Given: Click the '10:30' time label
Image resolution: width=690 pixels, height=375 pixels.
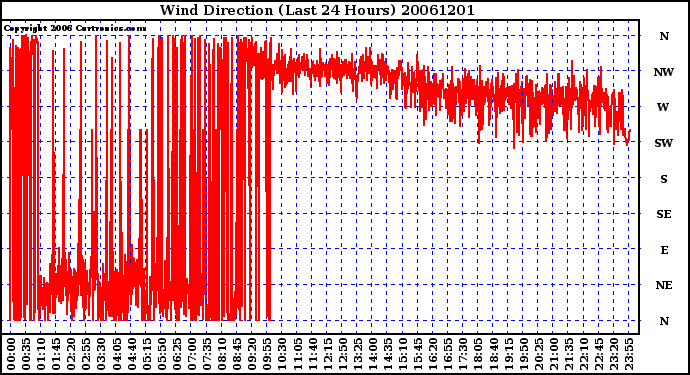Looking at the screenshot, I should point(282,354).
